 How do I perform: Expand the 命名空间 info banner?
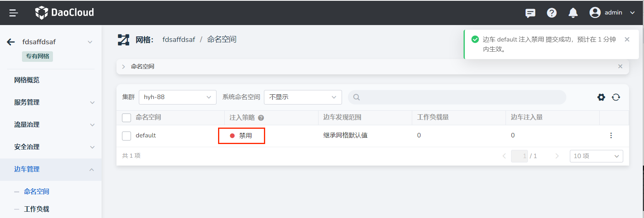point(124,67)
